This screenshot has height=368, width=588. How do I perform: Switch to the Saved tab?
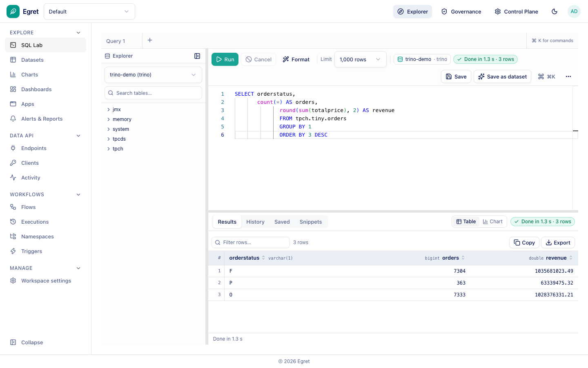[x=282, y=222]
